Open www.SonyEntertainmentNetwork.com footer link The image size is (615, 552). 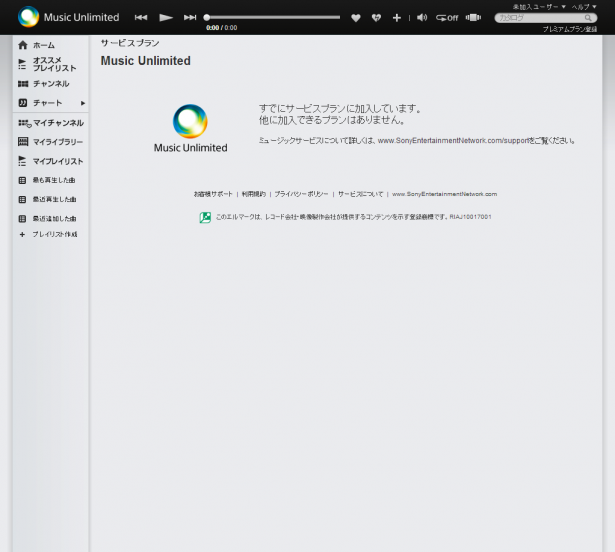444,194
